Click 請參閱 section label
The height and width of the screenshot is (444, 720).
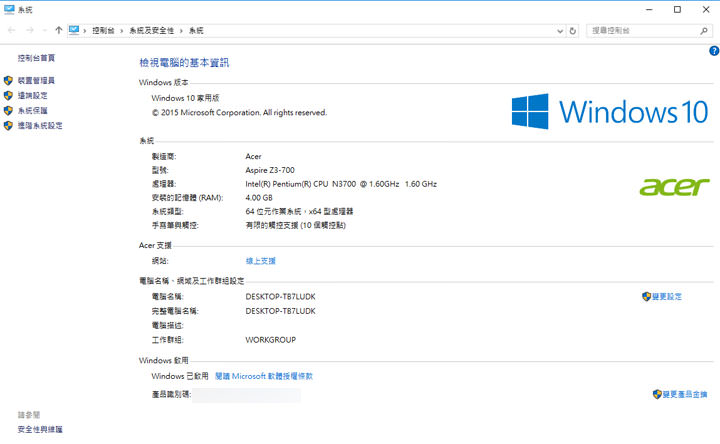pos(29,415)
